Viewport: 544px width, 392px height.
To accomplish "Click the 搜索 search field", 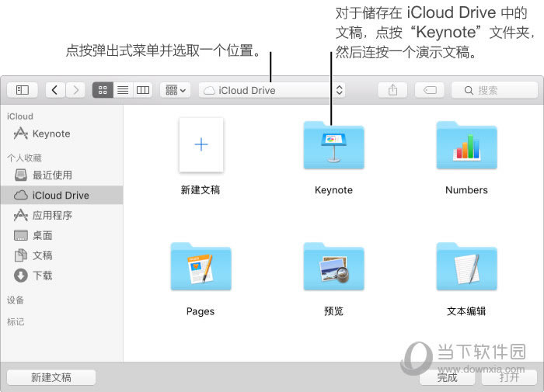I will (493, 90).
